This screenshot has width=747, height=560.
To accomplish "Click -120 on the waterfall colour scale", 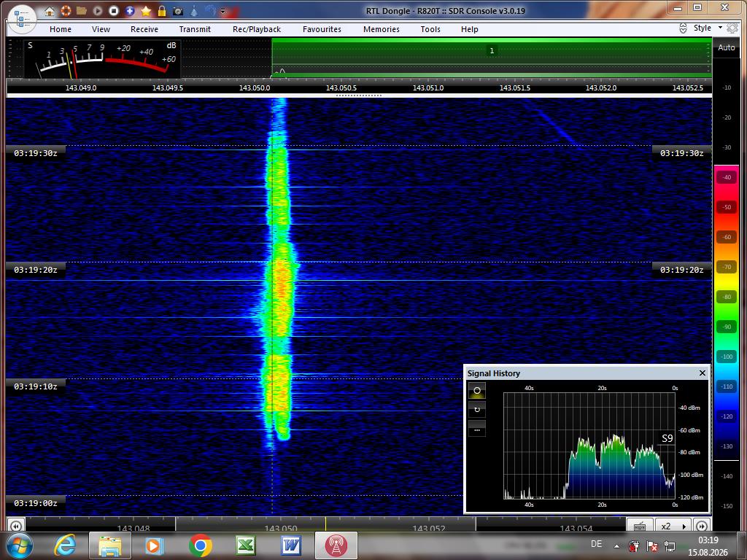I will point(727,416).
